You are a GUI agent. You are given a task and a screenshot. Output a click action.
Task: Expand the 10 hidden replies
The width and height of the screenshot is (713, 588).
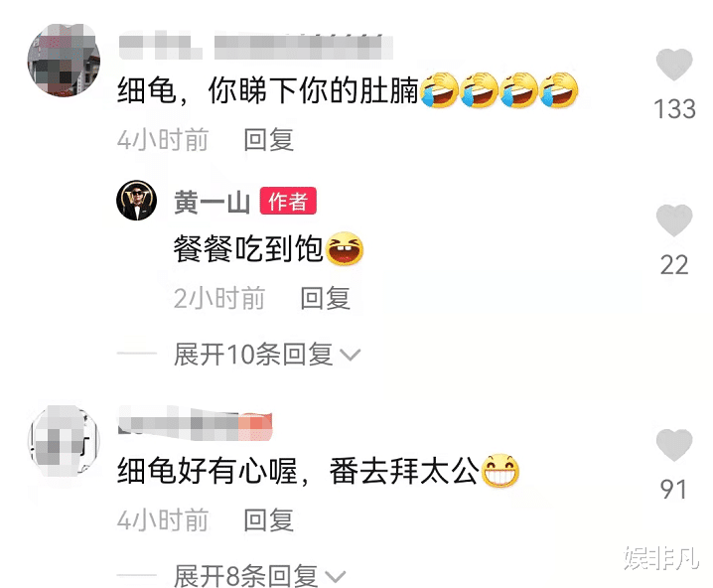tap(266, 355)
